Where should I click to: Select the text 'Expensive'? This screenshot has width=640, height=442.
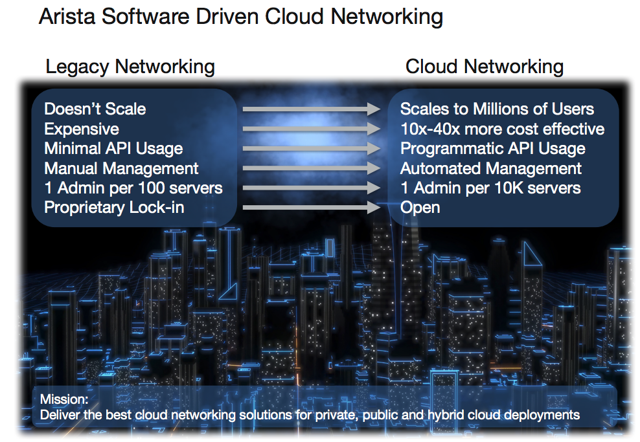coord(82,129)
